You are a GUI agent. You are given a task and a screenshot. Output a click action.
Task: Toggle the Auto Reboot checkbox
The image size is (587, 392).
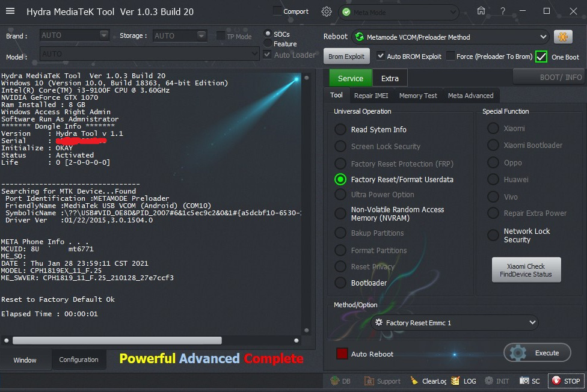[342, 354]
